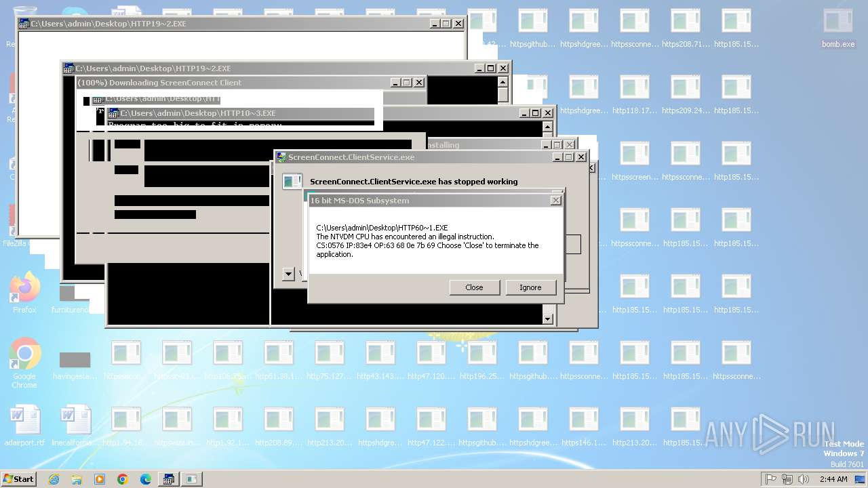
Task: Select the https208.71... desktop file
Action: point(686,28)
